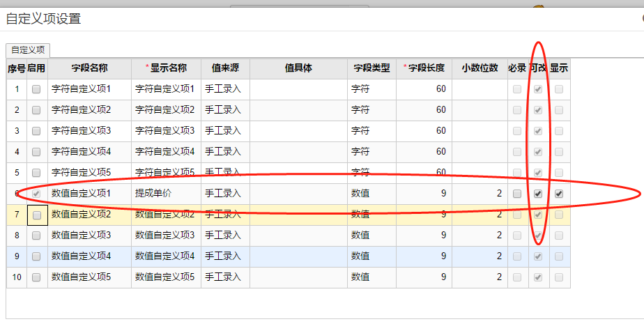
Task: Select field name cell 字符自定义项4
Action: coord(89,152)
